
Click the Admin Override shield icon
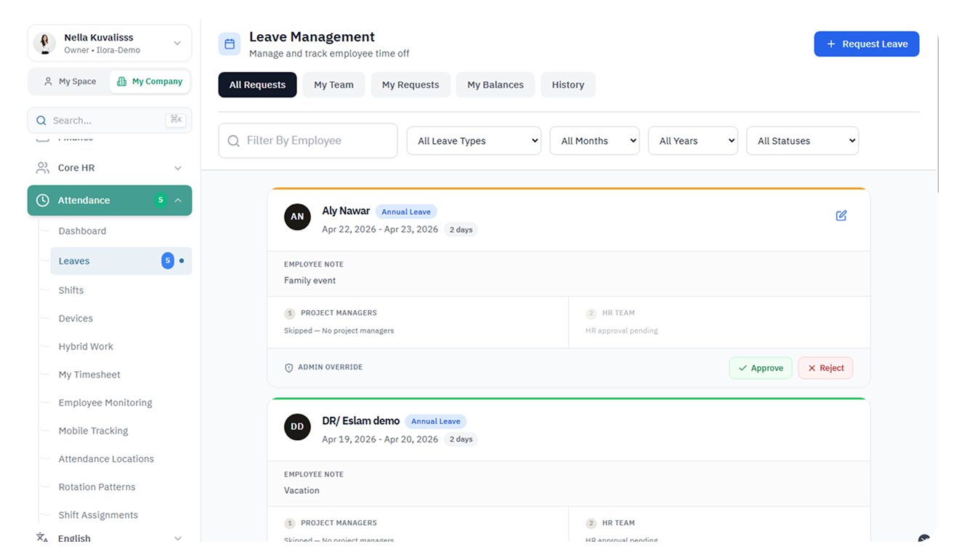289,368
